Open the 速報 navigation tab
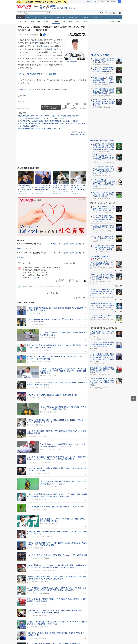The width and height of the screenshot is (138, 644). point(28,17)
